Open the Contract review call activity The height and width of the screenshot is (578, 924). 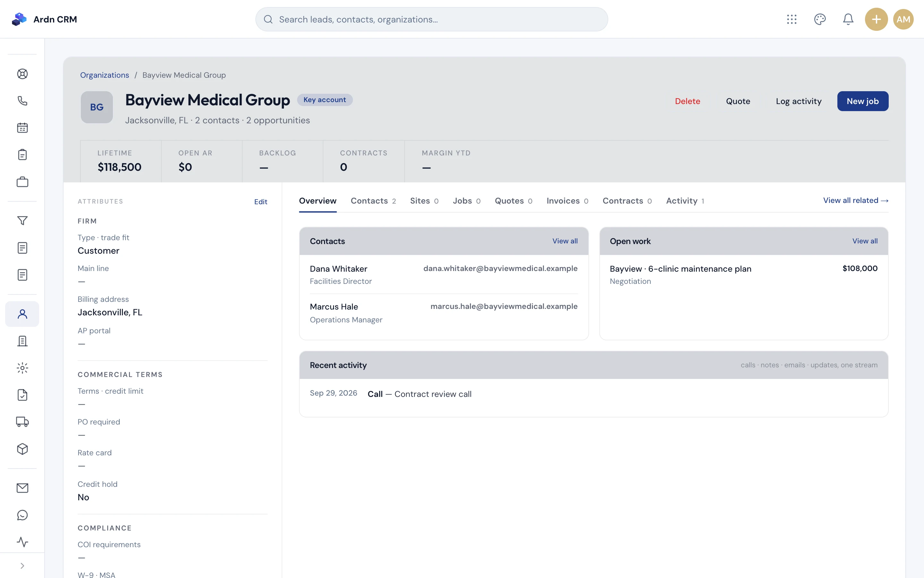(594, 394)
